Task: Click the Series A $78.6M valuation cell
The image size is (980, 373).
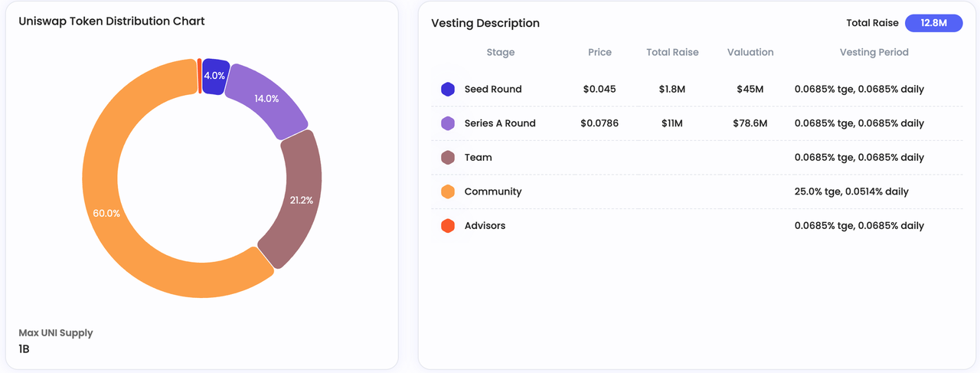Action: (x=750, y=123)
